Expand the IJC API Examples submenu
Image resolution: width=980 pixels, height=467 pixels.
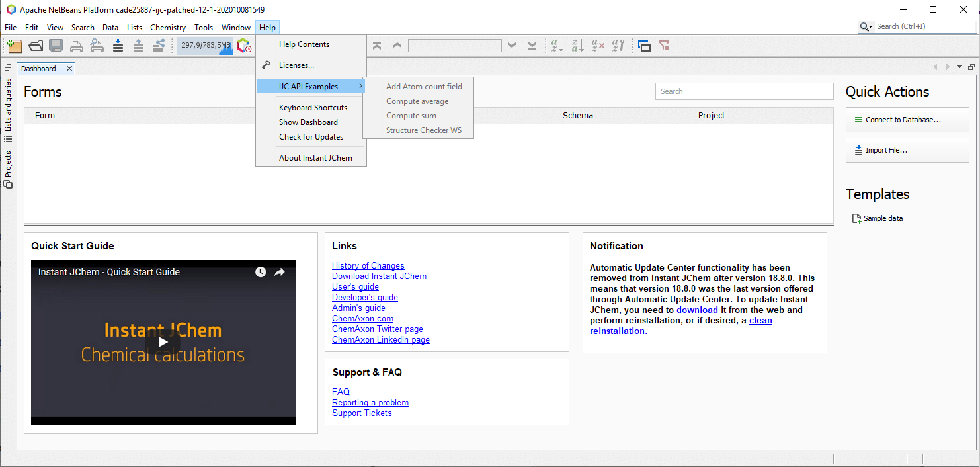point(311,87)
